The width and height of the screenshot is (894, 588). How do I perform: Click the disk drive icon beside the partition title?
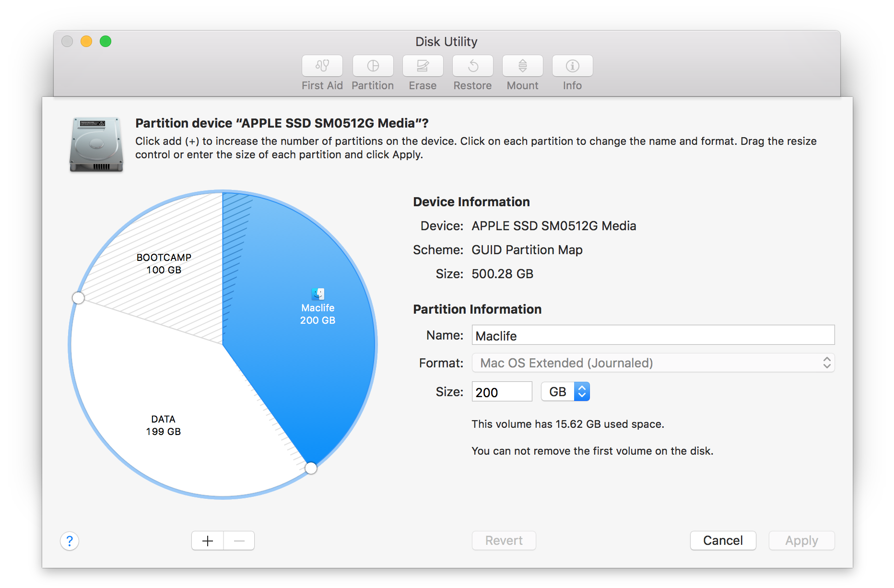click(96, 143)
